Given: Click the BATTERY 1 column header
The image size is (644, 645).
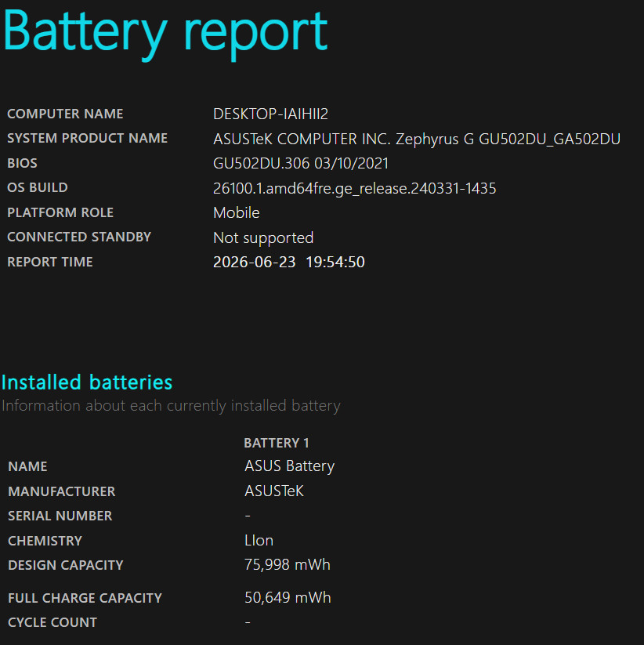Looking at the screenshot, I should (277, 443).
